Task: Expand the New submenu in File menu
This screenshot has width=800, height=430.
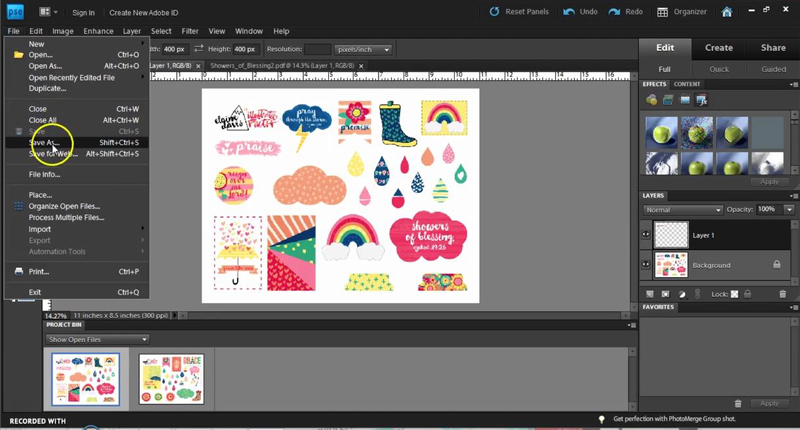Action: (77, 44)
